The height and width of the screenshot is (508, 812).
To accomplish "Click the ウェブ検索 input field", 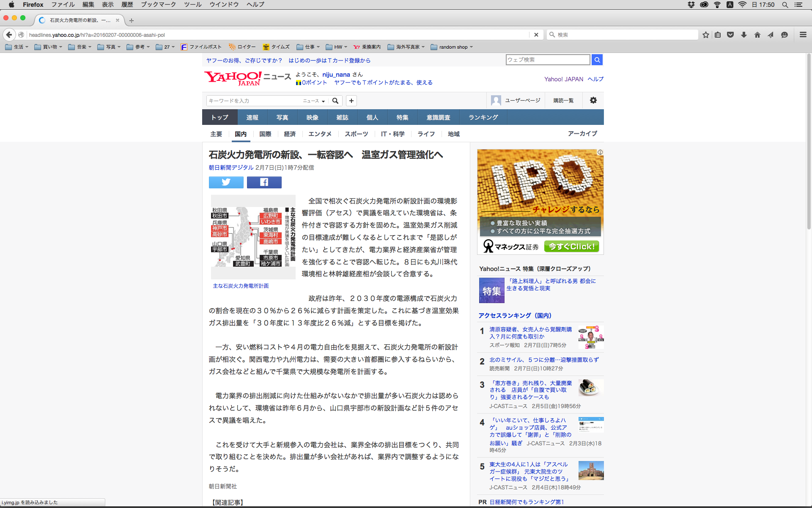I will click(x=547, y=60).
